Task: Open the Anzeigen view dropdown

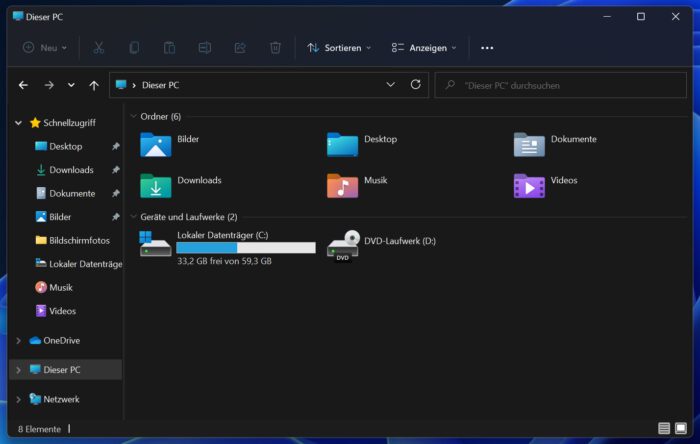Action: click(x=424, y=48)
